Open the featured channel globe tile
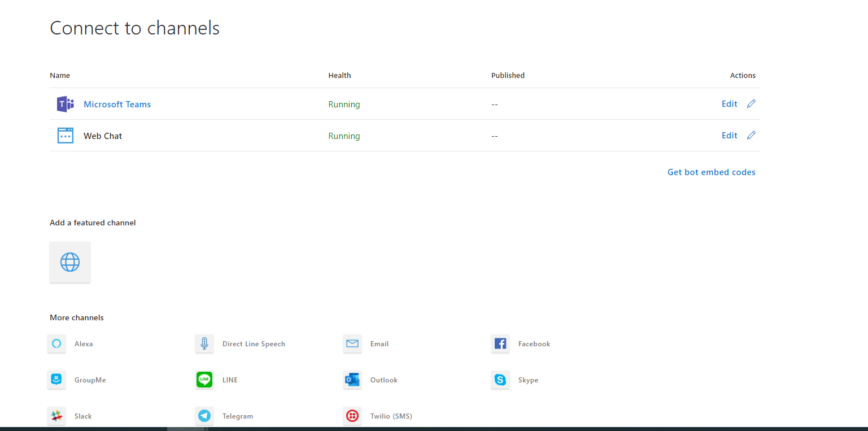This screenshot has width=868, height=431. (x=70, y=262)
